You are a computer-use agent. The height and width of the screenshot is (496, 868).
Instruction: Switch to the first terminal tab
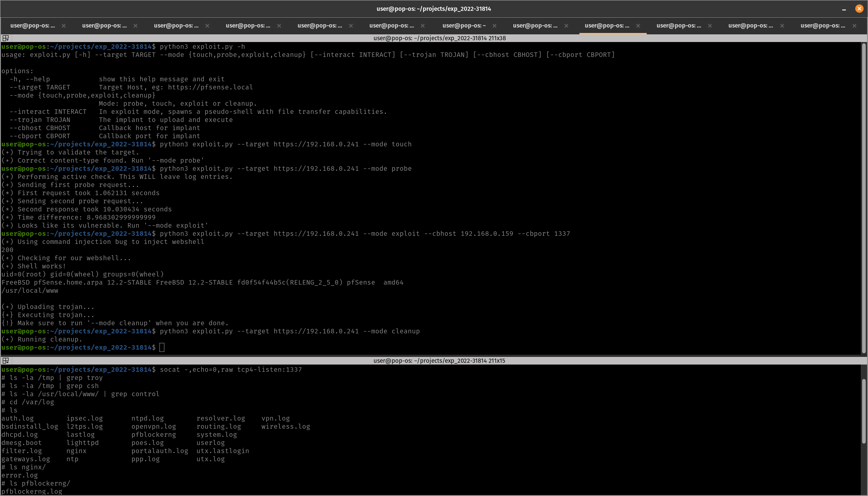point(32,26)
